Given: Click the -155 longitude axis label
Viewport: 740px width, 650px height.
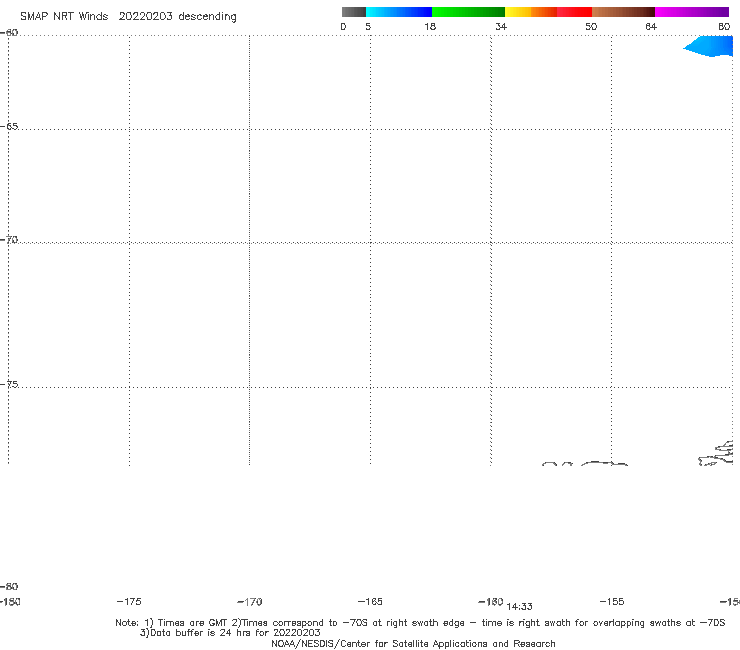Looking at the screenshot, I should (x=612, y=601).
